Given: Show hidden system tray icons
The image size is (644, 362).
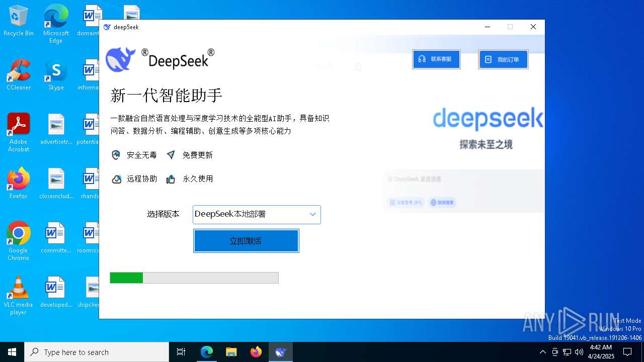Looking at the screenshot, I should click(542, 352).
